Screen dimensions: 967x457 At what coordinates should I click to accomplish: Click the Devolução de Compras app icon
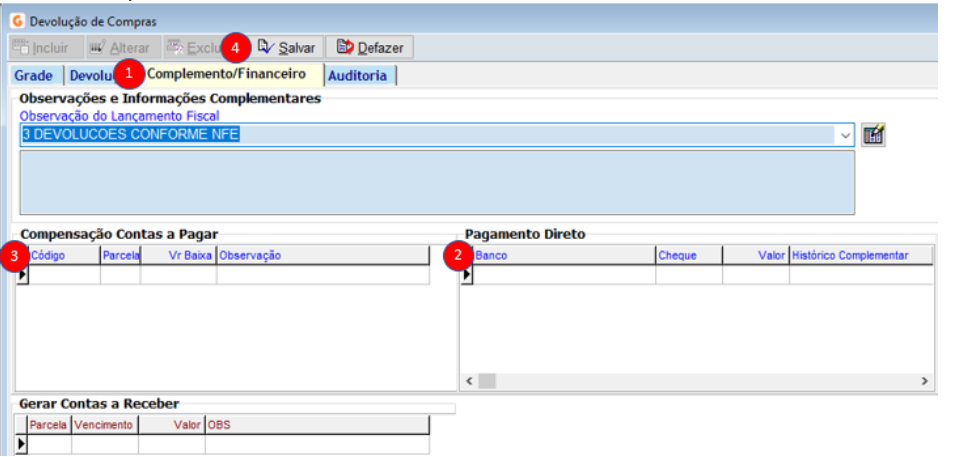coord(18,22)
